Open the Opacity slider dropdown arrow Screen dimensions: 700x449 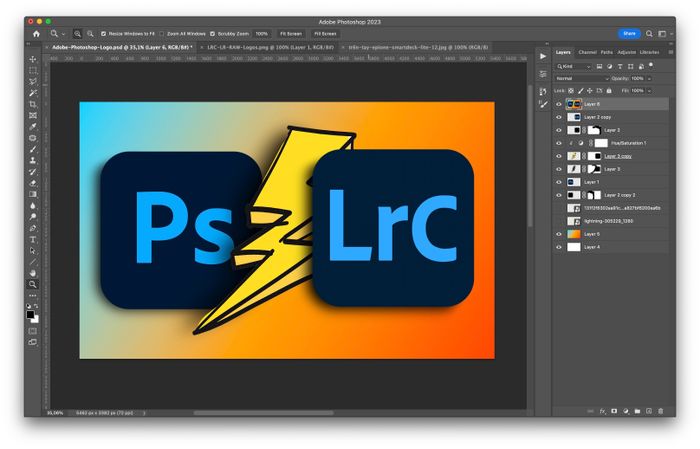point(649,79)
